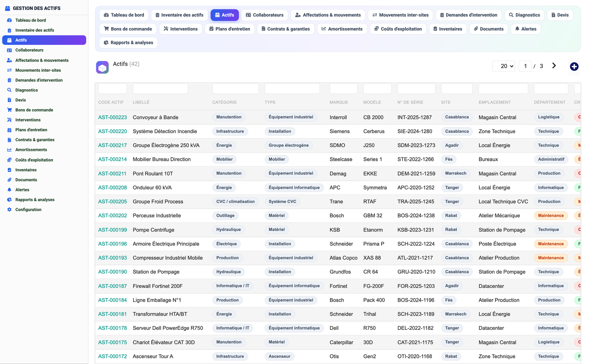Click the Mouvements inter-sites sidebar arrows icon
Viewport: 589px width, 364px height.
click(x=9, y=70)
